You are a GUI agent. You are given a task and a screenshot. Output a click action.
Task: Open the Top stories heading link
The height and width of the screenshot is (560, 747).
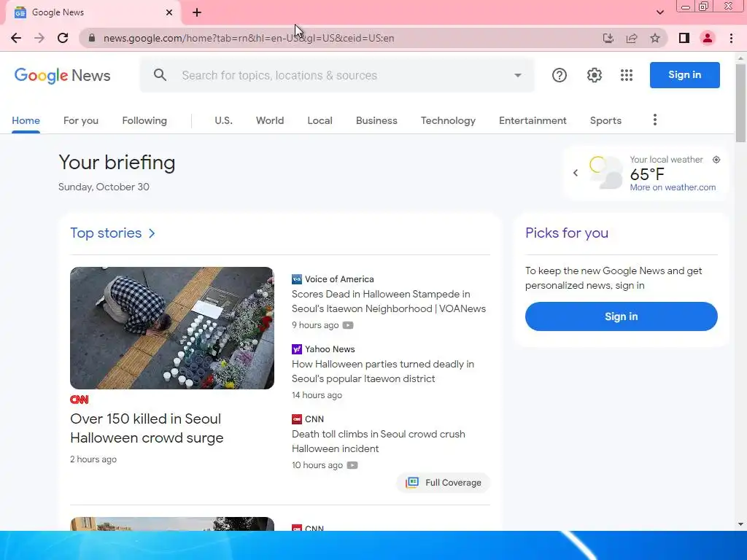pyautogui.click(x=106, y=233)
